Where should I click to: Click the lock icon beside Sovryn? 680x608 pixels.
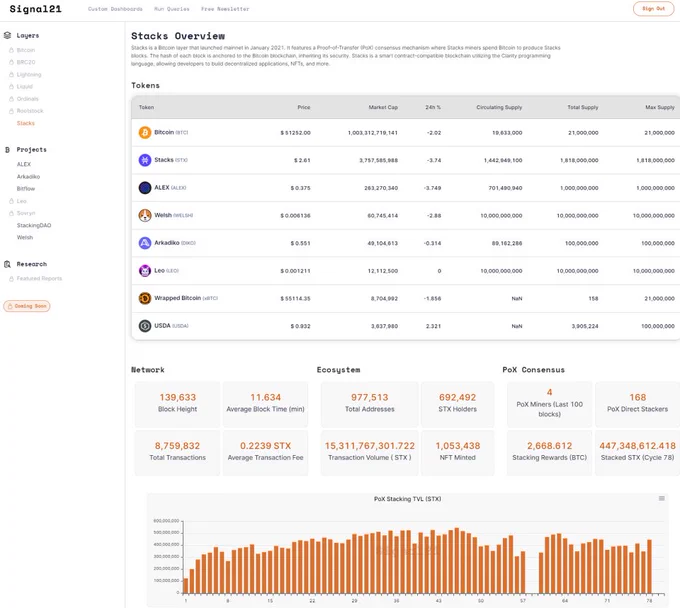point(11,213)
